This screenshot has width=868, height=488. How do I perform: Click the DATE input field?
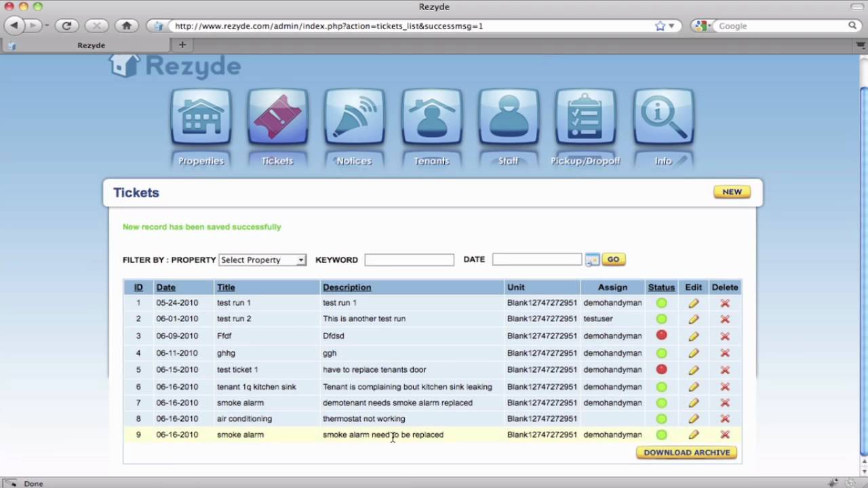click(x=537, y=260)
